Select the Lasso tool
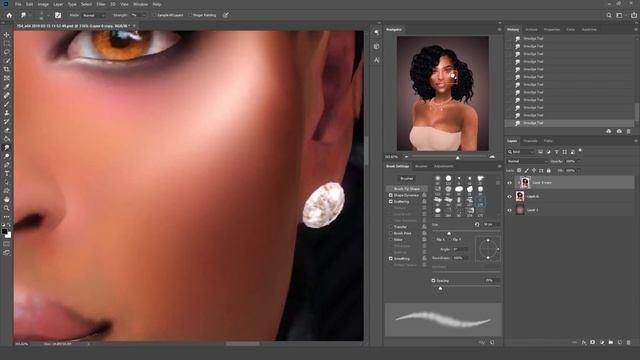Image resolution: width=640 pixels, height=360 pixels. click(x=7, y=52)
